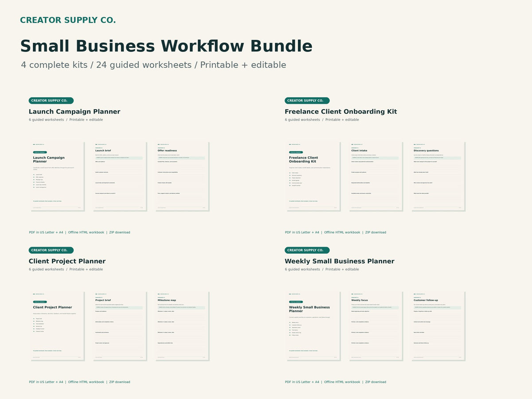
Task: Click 'Offline HTML workbook' below Launch Campaign thumbnails
Action: click(x=86, y=232)
